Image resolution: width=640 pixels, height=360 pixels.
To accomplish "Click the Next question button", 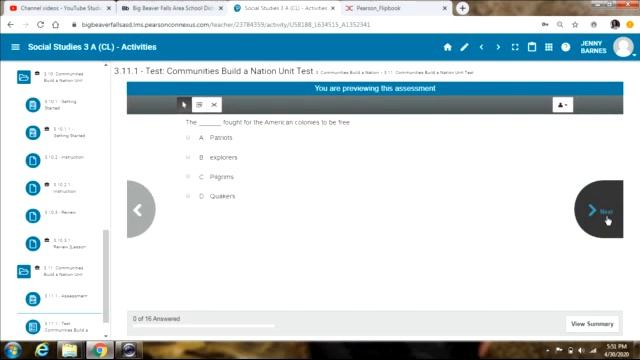I will click(x=599, y=209).
